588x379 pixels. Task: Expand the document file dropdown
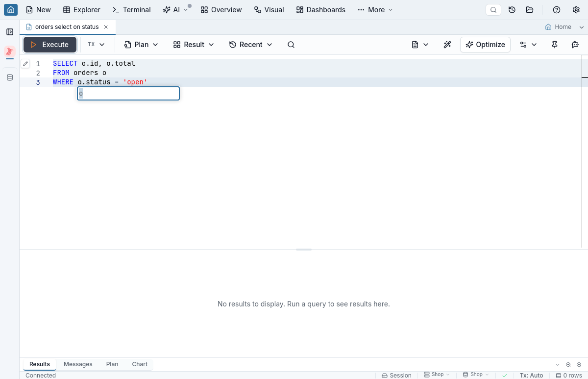(x=420, y=45)
